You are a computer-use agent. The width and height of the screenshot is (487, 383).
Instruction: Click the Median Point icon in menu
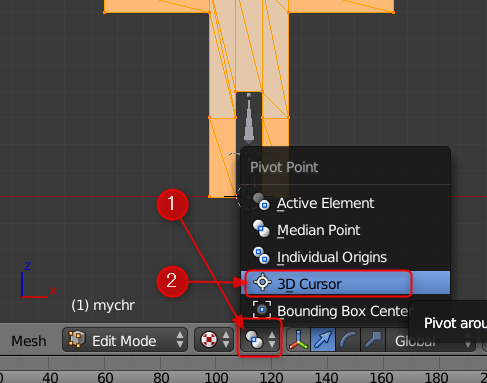point(261,229)
